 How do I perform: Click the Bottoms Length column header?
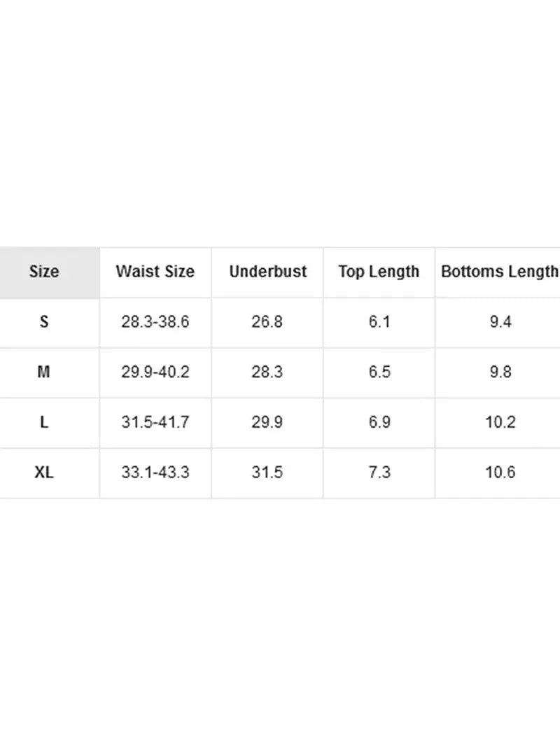tap(500, 272)
